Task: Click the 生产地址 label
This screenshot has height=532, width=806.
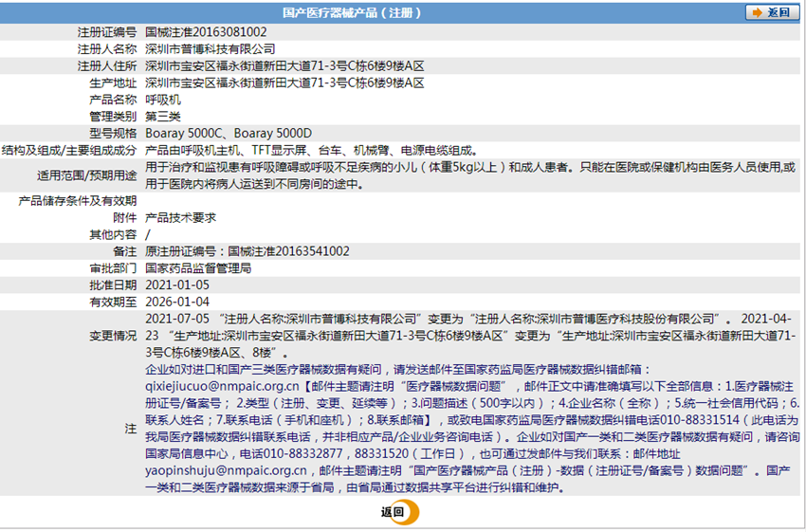Action: pyautogui.click(x=113, y=83)
